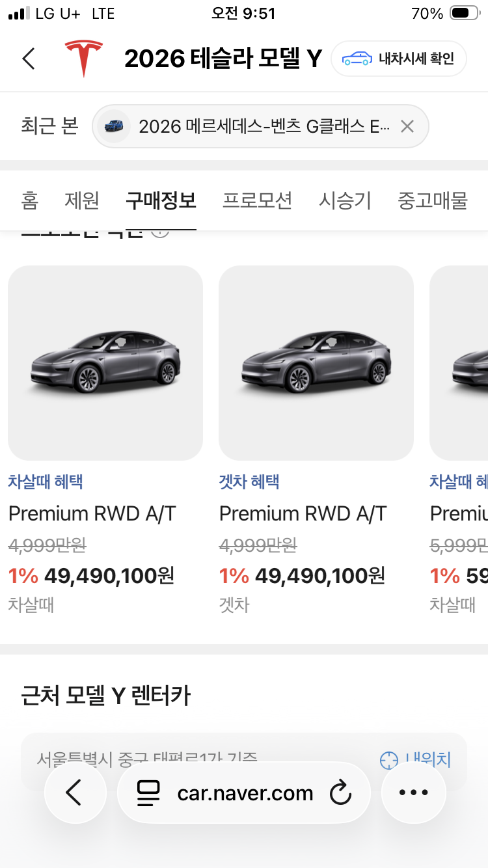
Task: Tap 겟차 혜택 label on second card
Action: click(249, 482)
